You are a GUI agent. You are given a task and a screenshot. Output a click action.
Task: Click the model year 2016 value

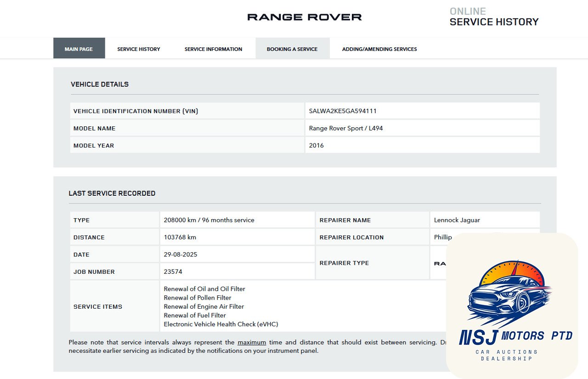point(316,145)
